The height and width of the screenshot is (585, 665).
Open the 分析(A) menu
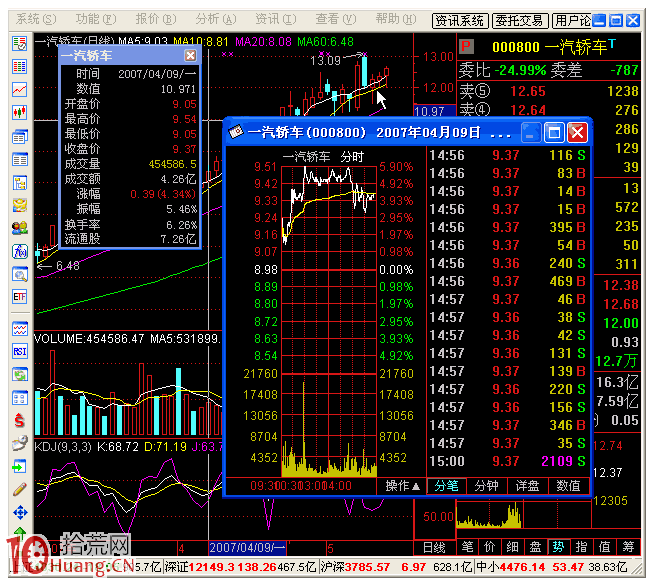pyautogui.click(x=216, y=20)
